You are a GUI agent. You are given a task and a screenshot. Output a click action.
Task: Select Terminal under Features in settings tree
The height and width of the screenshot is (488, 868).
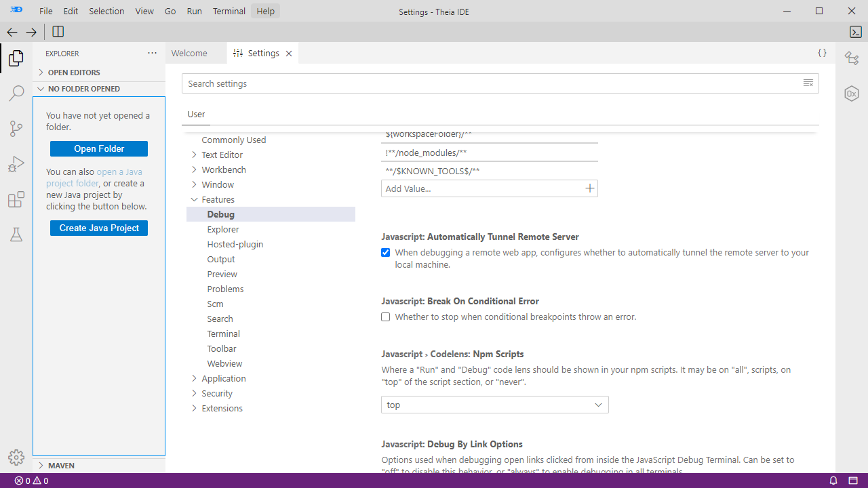[224, 333]
